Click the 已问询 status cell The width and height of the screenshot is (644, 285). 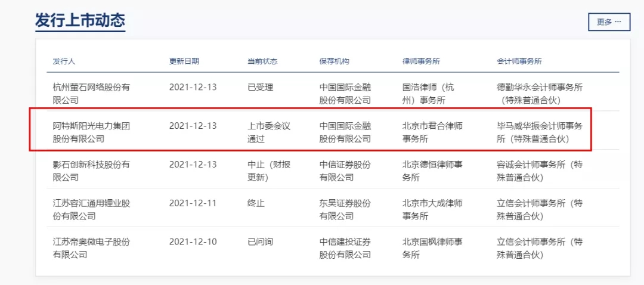pyautogui.click(x=260, y=241)
